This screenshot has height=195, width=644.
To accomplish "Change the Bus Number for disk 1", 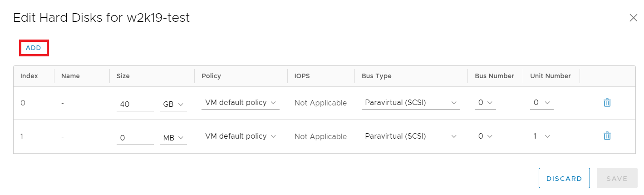I will coord(485,136).
